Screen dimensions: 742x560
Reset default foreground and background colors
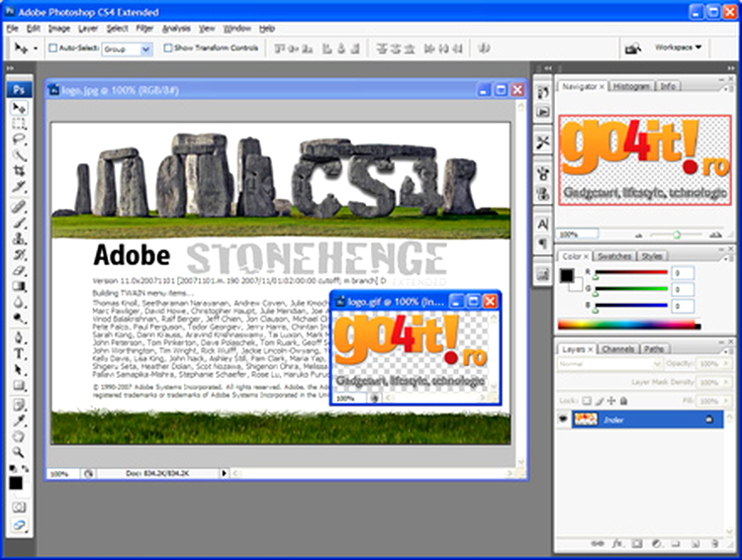[13, 469]
